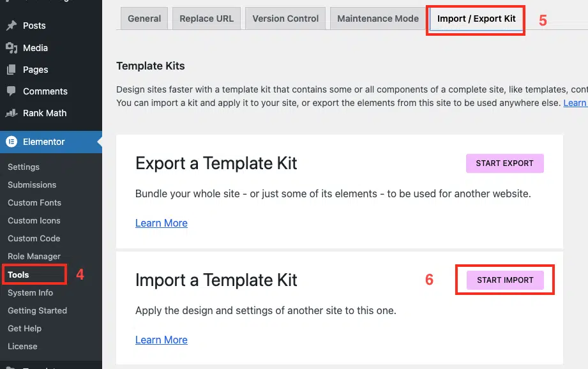The width and height of the screenshot is (588, 369).
Task: Click the Pages icon in sidebar
Action: 11,70
